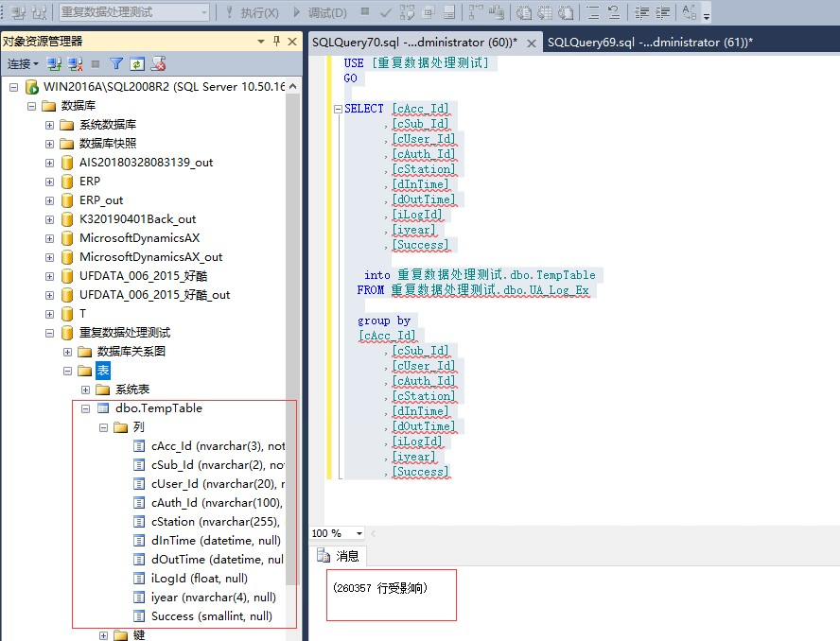Screen dimensions: 840x641
Task: Open the 100 % zoom dropdown
Action: click(359, 533)
